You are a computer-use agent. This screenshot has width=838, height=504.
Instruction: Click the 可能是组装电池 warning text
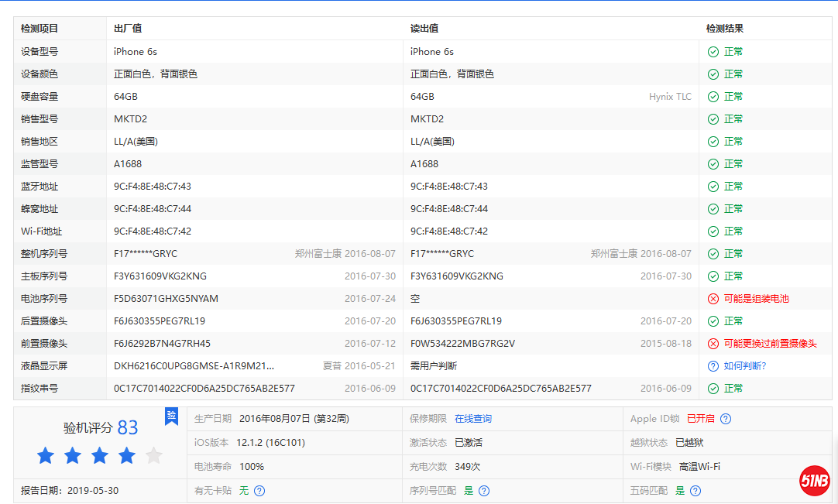[x=756, y=299]
